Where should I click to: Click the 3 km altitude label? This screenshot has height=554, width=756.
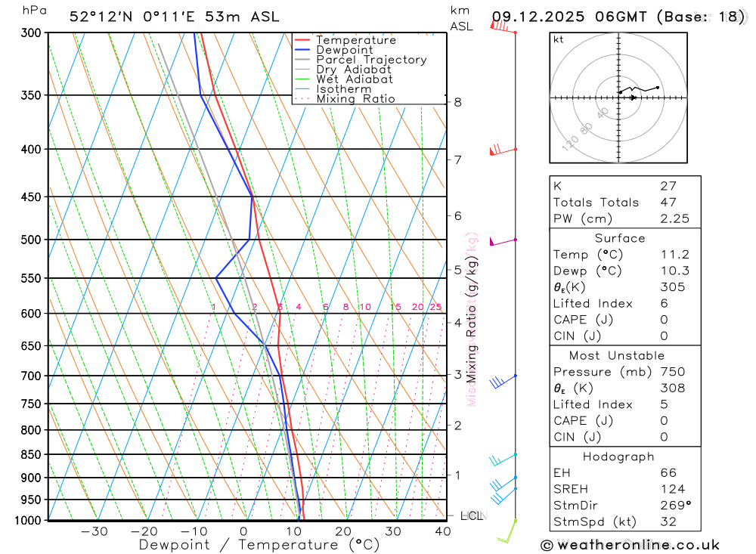click(457, 374)
